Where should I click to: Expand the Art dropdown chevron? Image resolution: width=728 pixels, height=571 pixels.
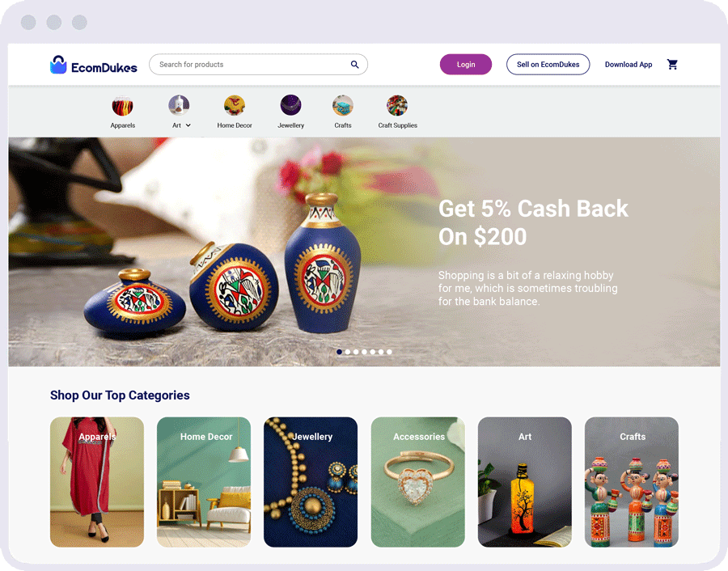coord(188,125)
